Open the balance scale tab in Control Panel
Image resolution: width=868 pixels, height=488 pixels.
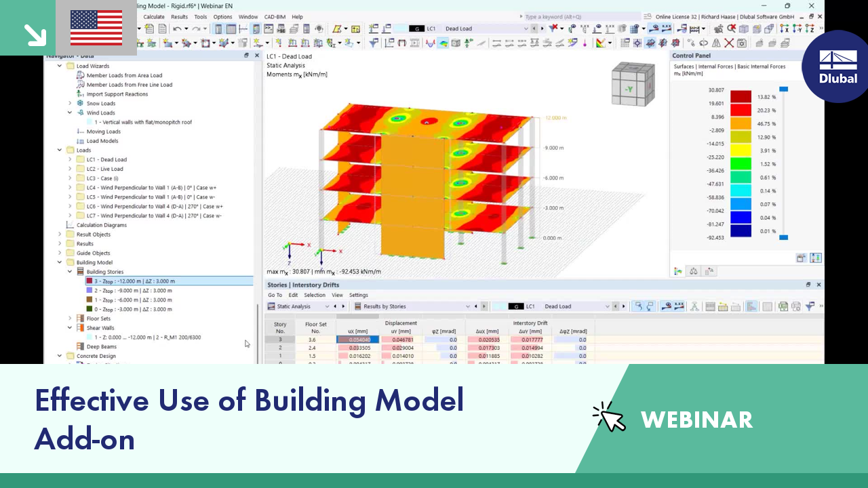[x=694, y=271]
